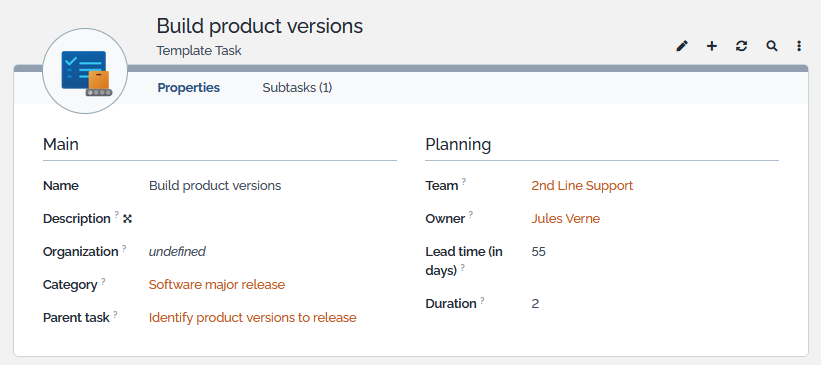Click the help mark next to Team
Viewport: 821px width, 365px height.
click(463, 182)
